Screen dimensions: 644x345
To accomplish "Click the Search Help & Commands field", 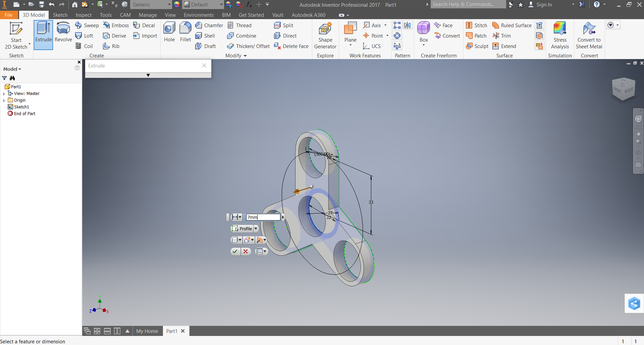I will point(468,4).
